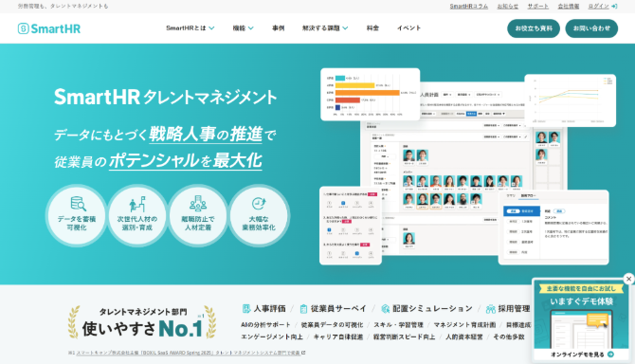This screenshot has width=635, height=364.
Task: Click the 人事評価 icon
Action: [245, 309]
